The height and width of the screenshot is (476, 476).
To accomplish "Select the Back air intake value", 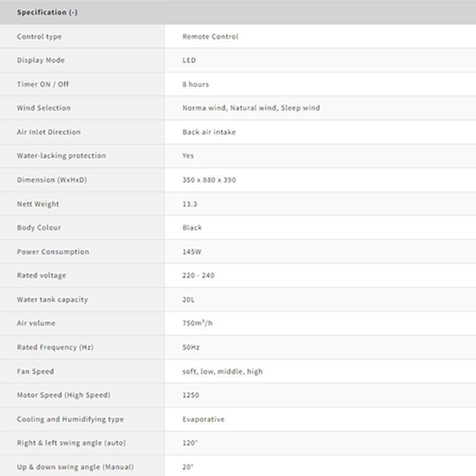I will (x=209, y=132).
